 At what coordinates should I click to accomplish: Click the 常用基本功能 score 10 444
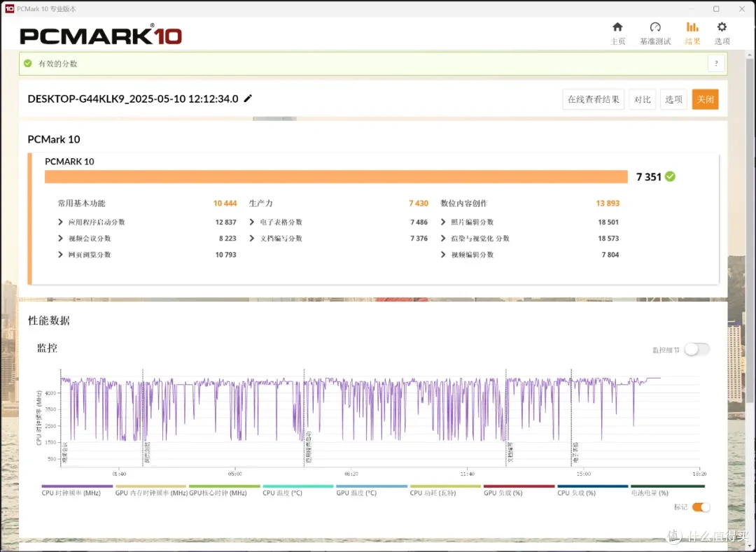coord(225,204)
